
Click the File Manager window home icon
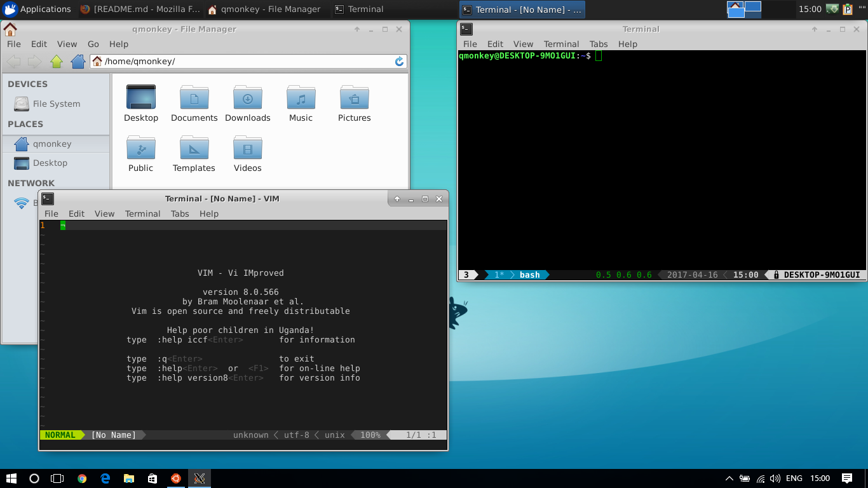(x=10, y=29)
